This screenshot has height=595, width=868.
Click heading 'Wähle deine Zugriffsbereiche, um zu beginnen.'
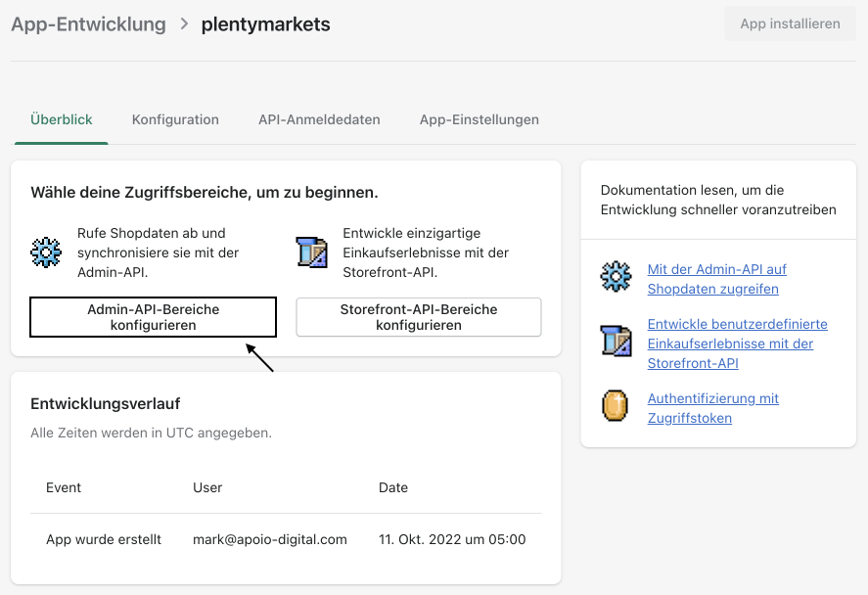(205, 193)
